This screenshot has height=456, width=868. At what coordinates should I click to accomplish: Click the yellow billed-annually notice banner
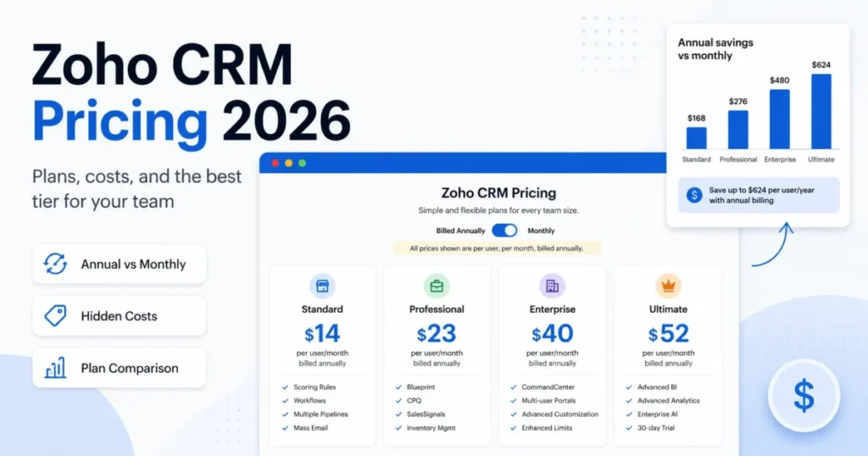coord(497,248)
